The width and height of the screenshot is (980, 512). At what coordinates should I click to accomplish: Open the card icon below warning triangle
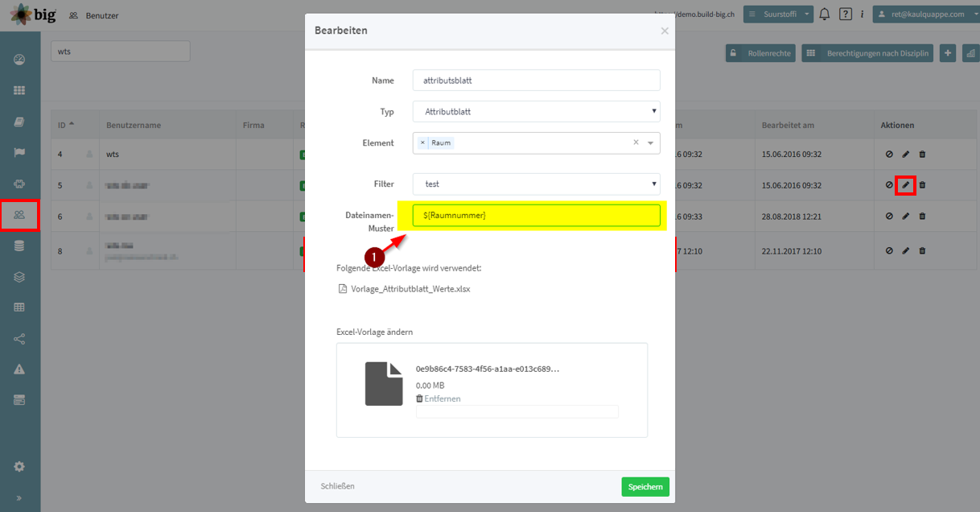[x=19, y=399]
